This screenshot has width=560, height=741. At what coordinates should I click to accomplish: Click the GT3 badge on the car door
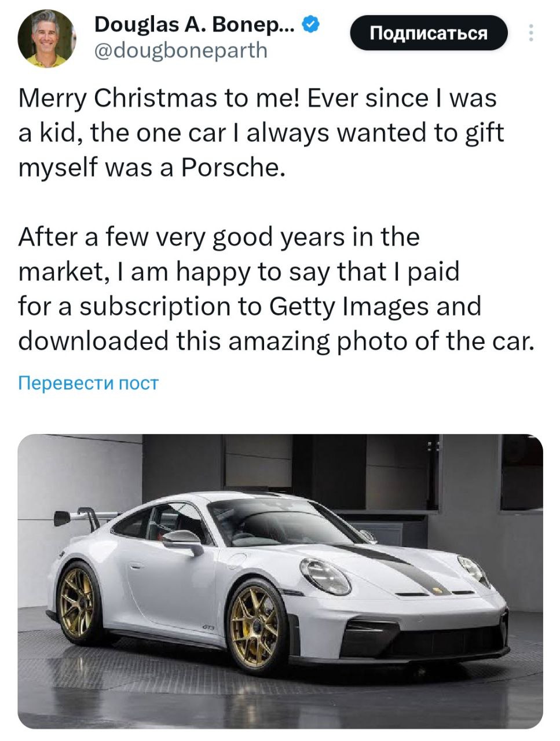[x=208, y=628]
